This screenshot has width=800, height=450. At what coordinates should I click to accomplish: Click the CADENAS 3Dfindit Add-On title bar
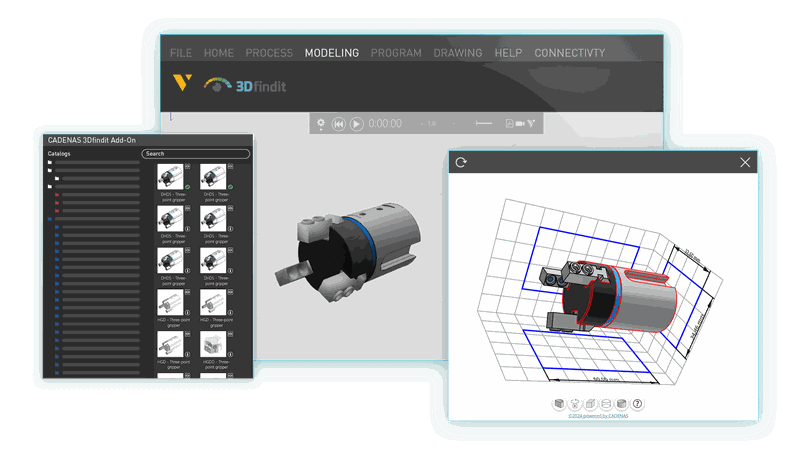click(x=147, y=140)
